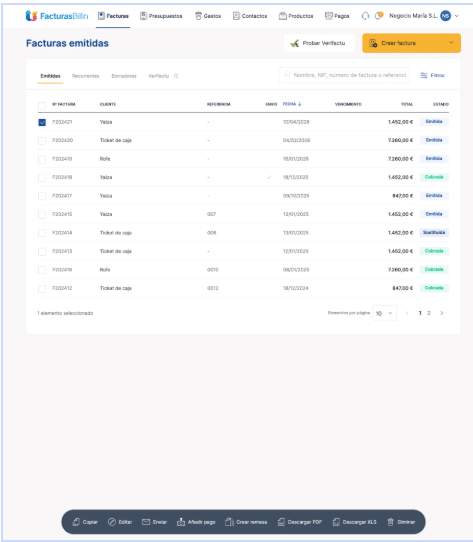Switch to the Verifactu tab

coord(159,76)
